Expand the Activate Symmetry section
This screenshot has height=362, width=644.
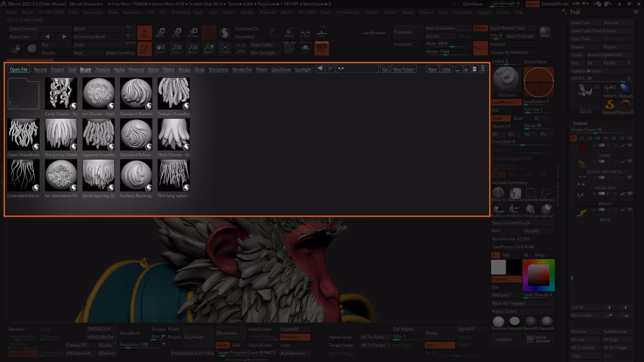click(509, 183)
